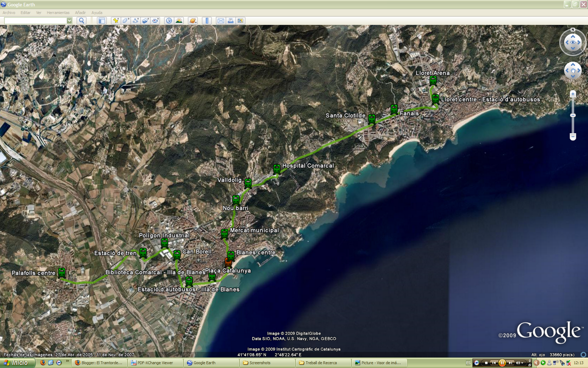
Task: Show the ruler measuring tool
Action: 207,21
